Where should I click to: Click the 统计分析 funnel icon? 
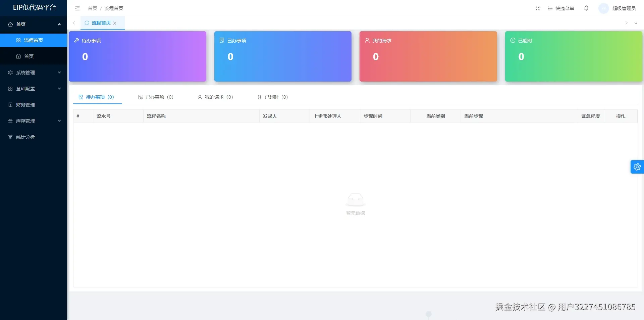[x=10, y=137]
